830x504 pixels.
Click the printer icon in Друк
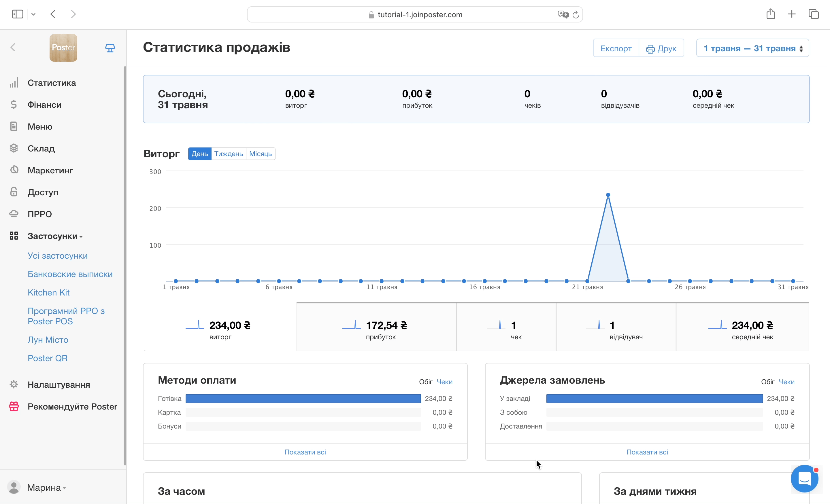(x=650, y=49)
